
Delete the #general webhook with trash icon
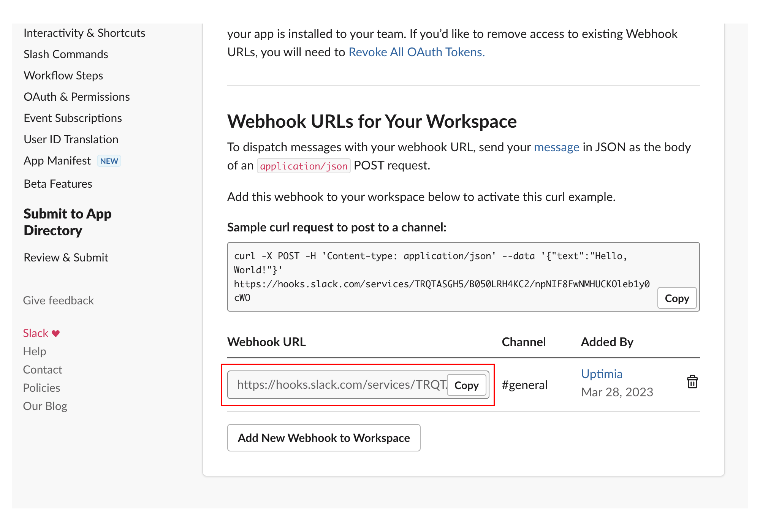[692, 382]
